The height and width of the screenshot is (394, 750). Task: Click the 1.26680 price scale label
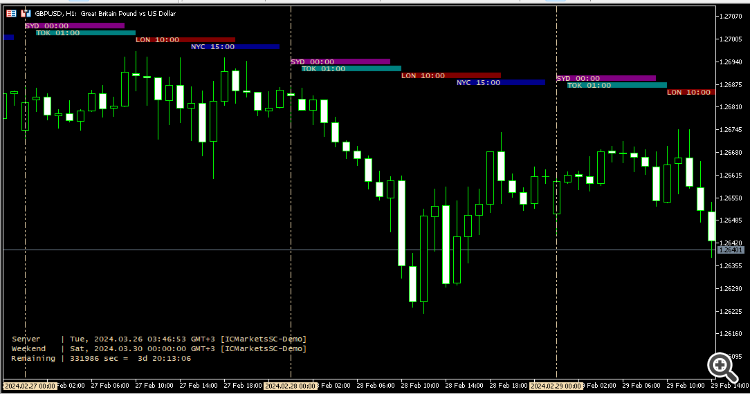tap(730, 153)
